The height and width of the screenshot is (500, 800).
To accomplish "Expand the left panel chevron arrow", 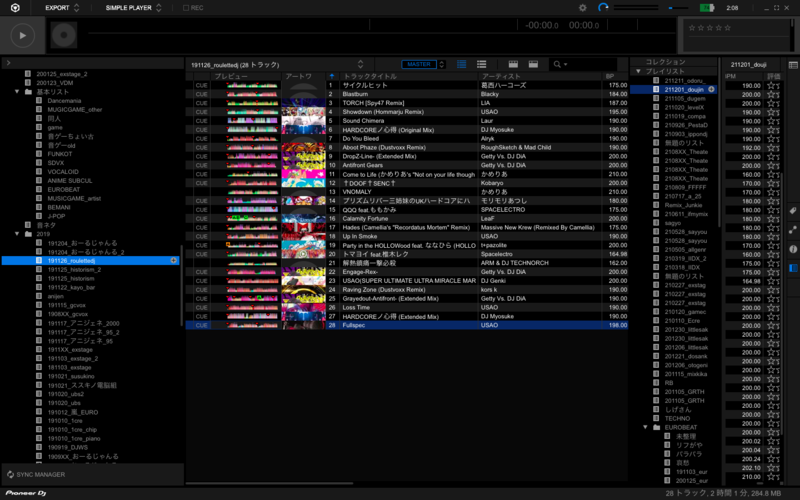I will coord(8,63).
